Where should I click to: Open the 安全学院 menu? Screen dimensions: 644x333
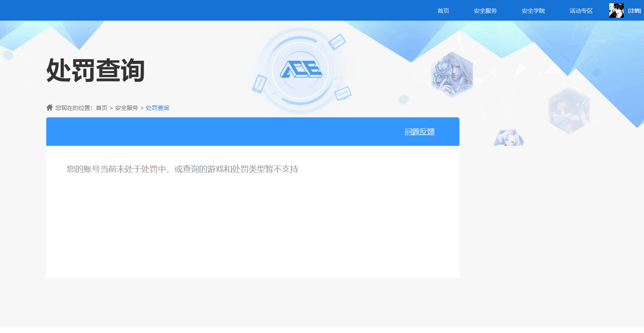click(x=533, y=10)
